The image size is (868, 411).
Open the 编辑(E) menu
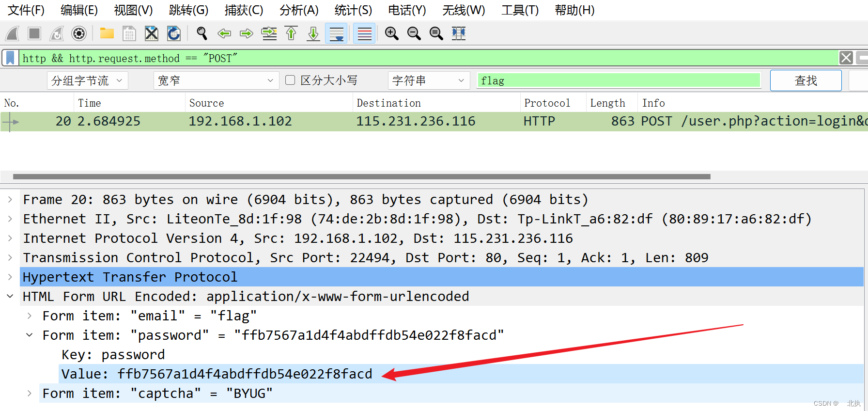click(x=79, y=10)
